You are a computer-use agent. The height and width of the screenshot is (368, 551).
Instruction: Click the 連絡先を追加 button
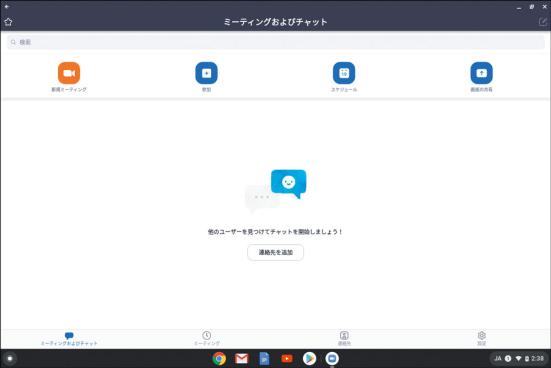coord(276,252)
